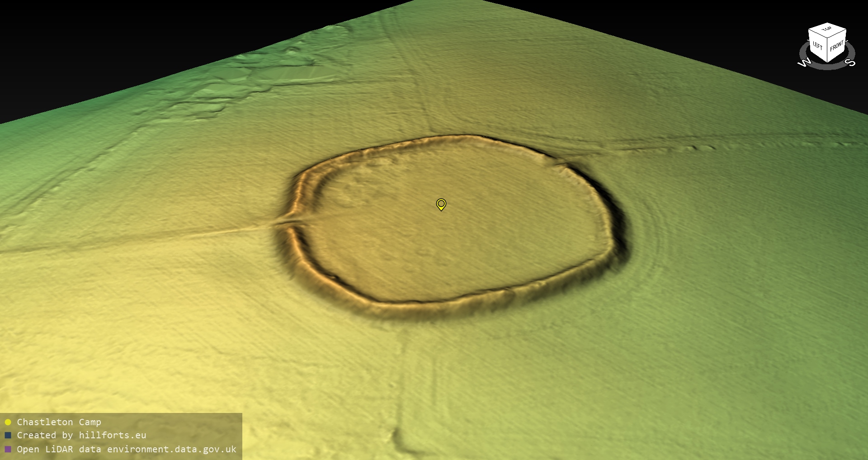Select the LEFT face of the navigation cube
The width and height of the screenshot is (868, 460).
817,46
